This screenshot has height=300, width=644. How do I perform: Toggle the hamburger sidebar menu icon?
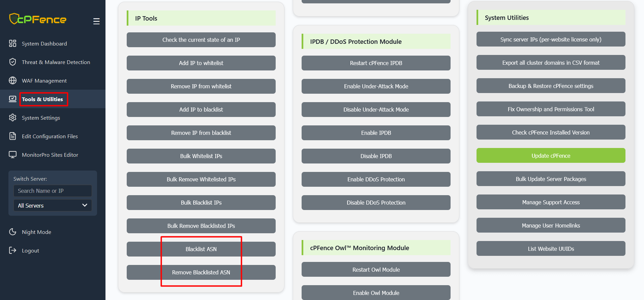pos(96,21)
